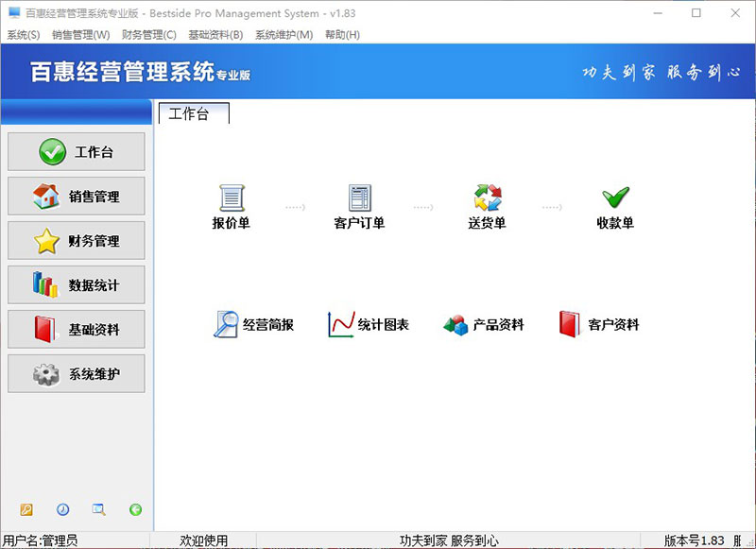756x549 pixels.
Task: Click 用户名:管理员 in status bar
Action: 41,540
